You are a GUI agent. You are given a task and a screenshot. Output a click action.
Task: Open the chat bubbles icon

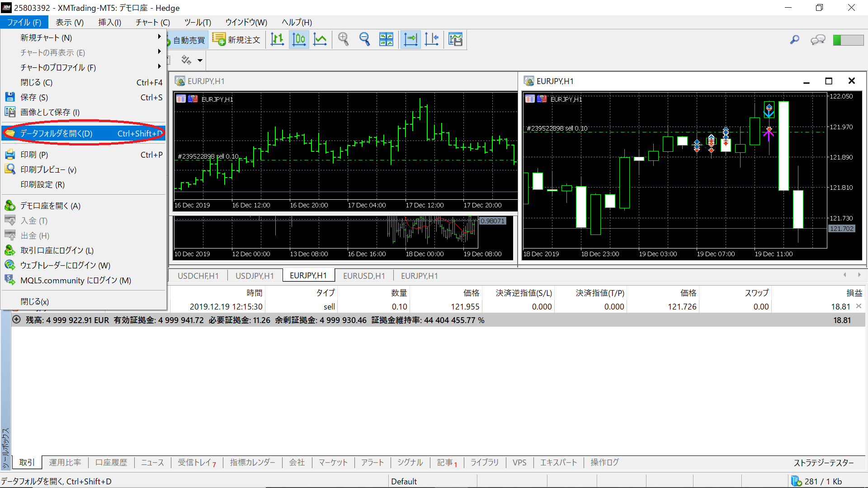[x=818, y=40]
